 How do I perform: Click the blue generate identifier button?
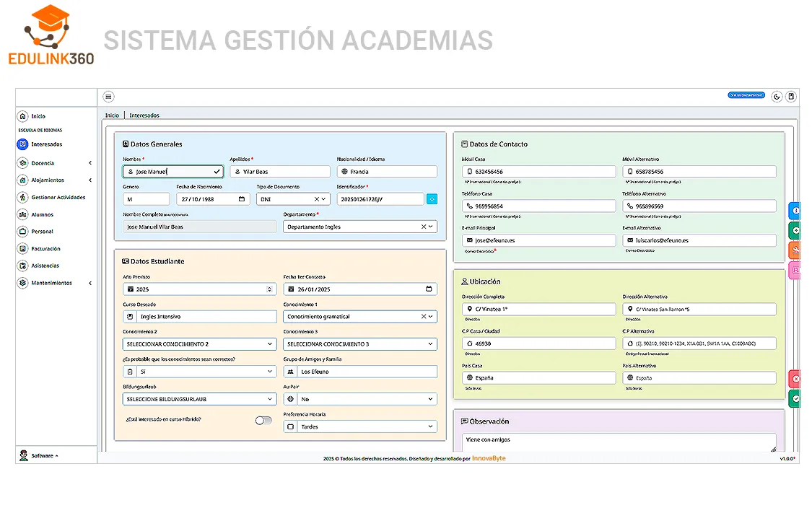click(x=432, y=199)
